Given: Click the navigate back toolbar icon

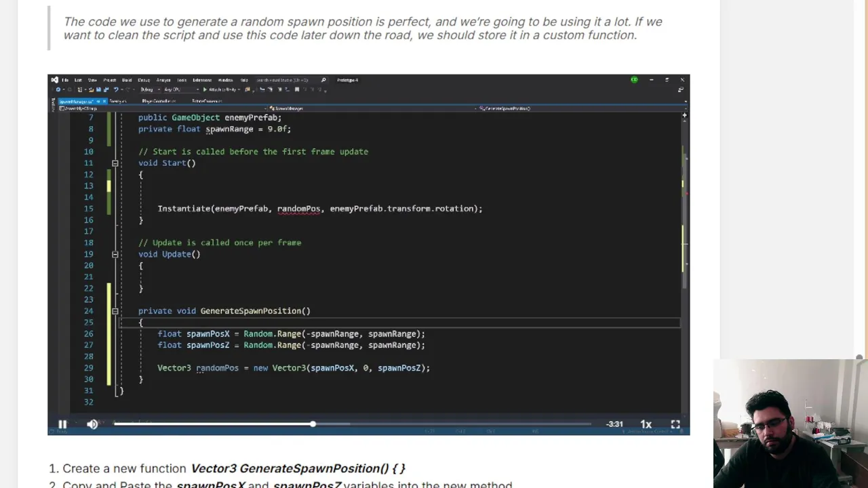Looking at the screenshot, I should click(58, 89).
